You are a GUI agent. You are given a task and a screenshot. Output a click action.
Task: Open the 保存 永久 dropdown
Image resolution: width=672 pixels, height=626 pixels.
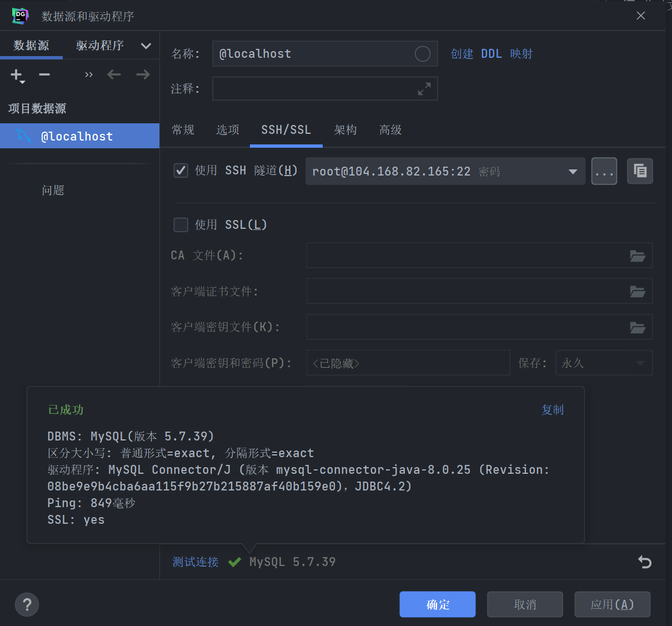(604, 363)
